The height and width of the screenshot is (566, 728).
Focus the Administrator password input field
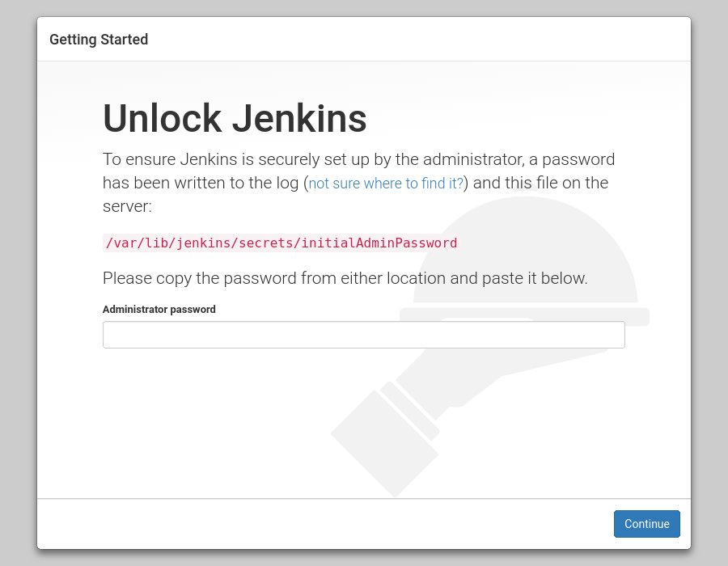pyautogui.click(x=363, y=335)
